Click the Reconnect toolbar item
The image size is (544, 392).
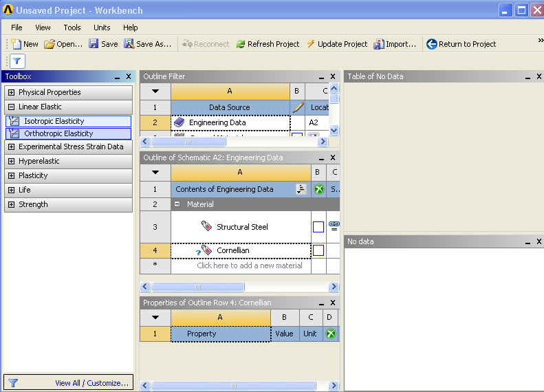point(206,44)
